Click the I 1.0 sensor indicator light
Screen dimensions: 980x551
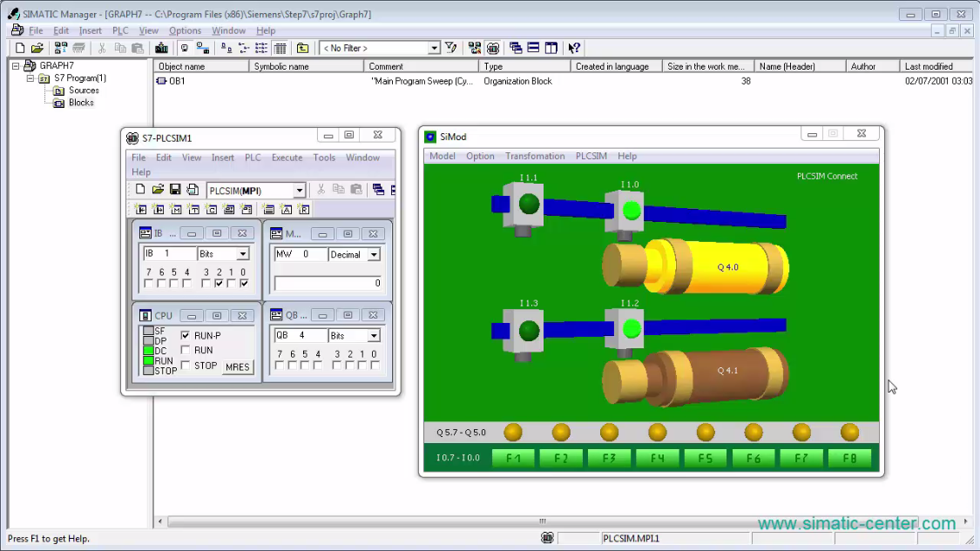click(x=632, y=211)
